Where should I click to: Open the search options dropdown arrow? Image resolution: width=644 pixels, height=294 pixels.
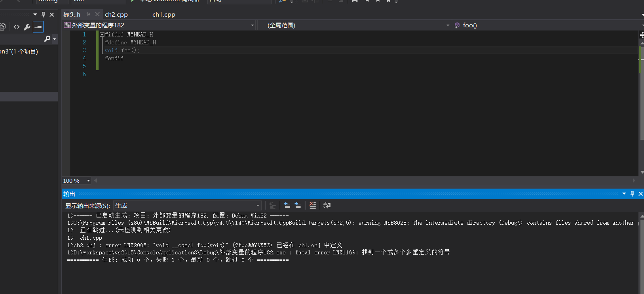coord(55,39)
